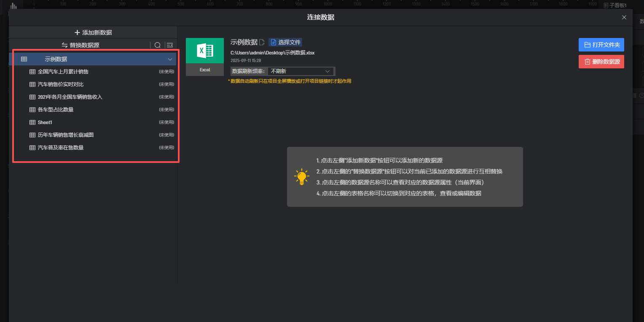Click the green Excel file icon

(x=205, y=51)
